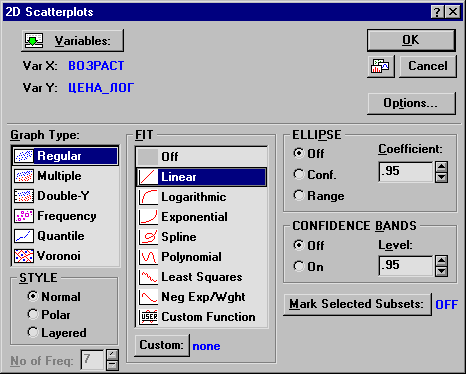The image size is (466, 374).
Task: Click the Spline fit icon
Action: tap(148, 237)
